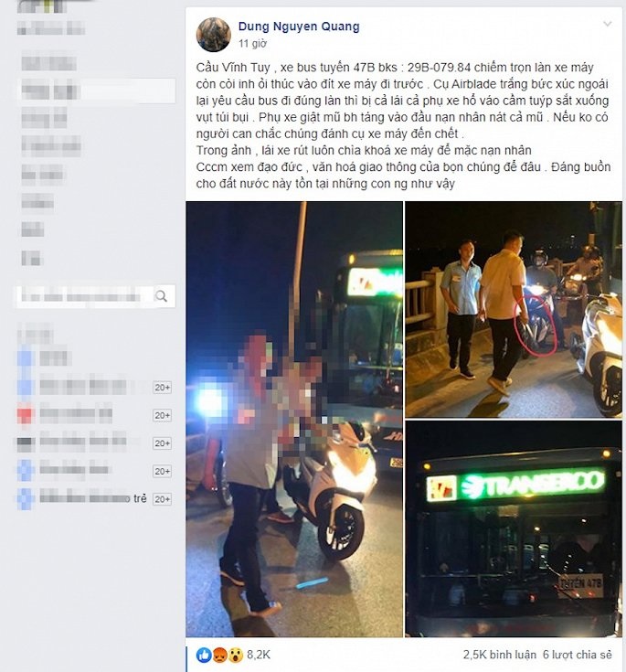The image size is (626, 672).
Task: Open the sidebar item ending in trẻ
Action: 93,498
